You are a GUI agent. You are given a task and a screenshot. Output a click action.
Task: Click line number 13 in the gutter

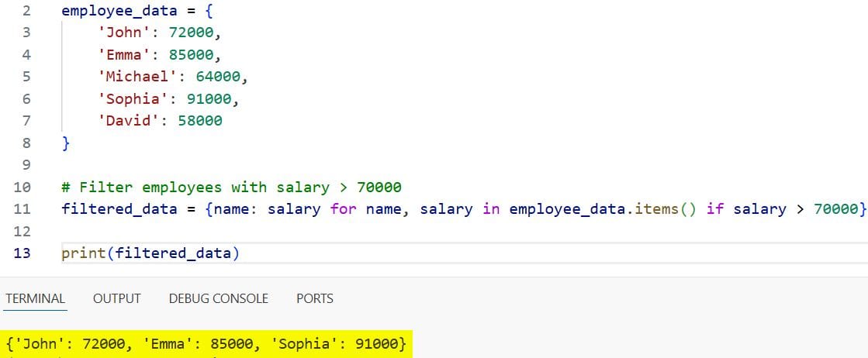coord(22,253)
